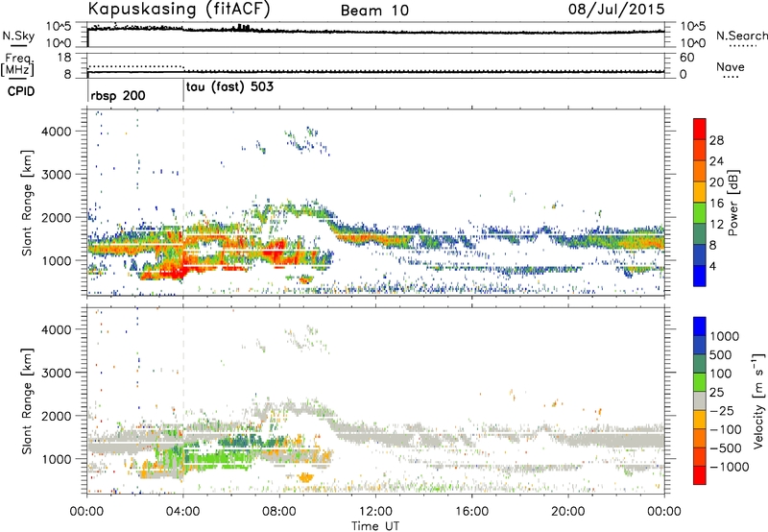
Task: Click the 'Slant Range [km]' label of velocity panel
Action: tap(27, 400)
